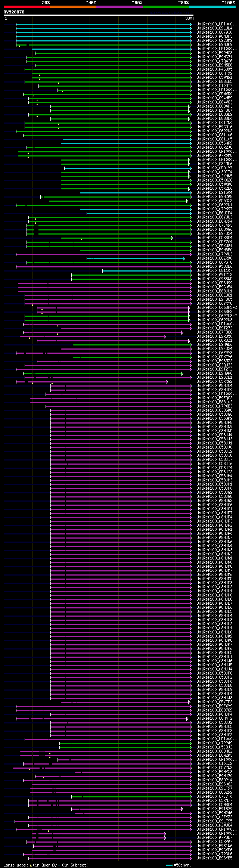Click the green alignment bar for UniRef100_C5X8D4
The image size is (239, 868).
click(117, 238)
